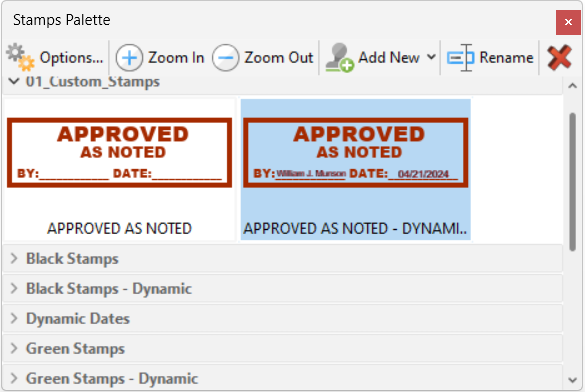Click the scrollbar down arrow

(x=573, y=380)
